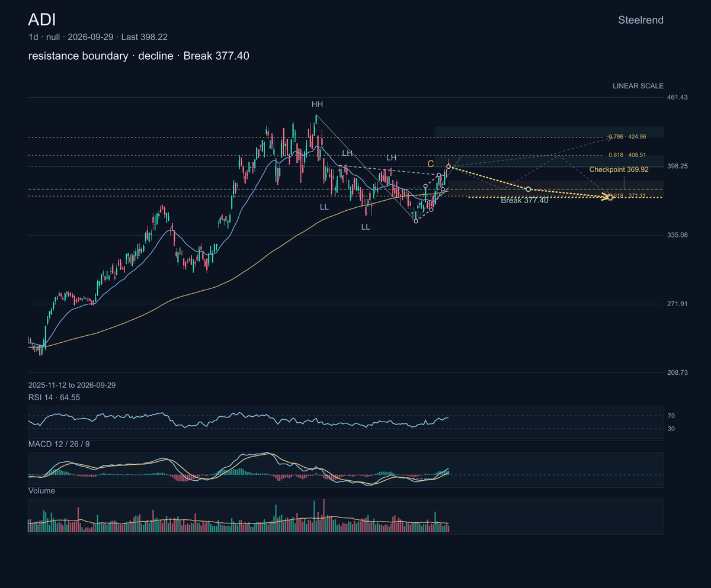Click the orange C wave label
Image resolution: width=711 pixels, height=588 pixels.
pos(431,163)
